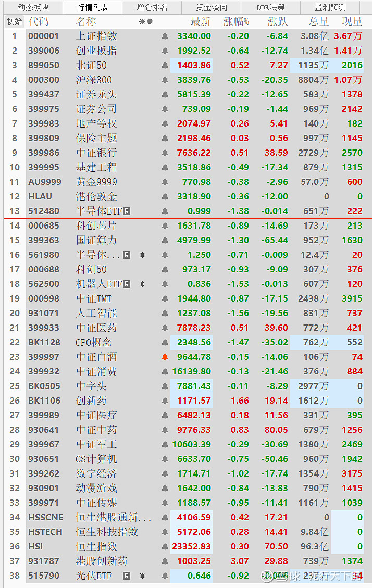The width and height of the screenshot is (372, 588).
Task: Click the bell alert icon for 港伦敦金
Action: point(165,197)
